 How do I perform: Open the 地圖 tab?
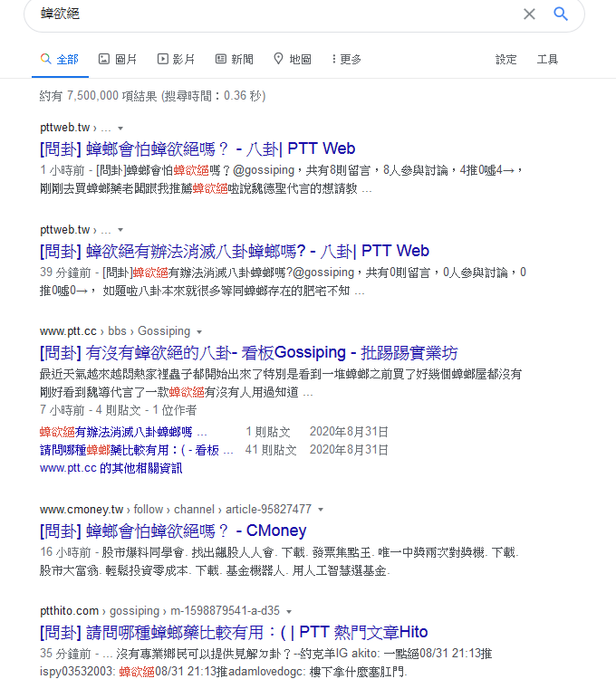click(x=293, y=60)
